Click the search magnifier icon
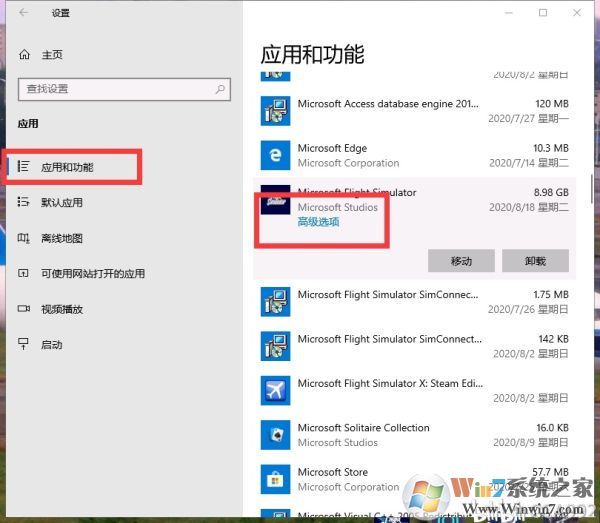This screenshot has width=600, height=523. [220, 89]
